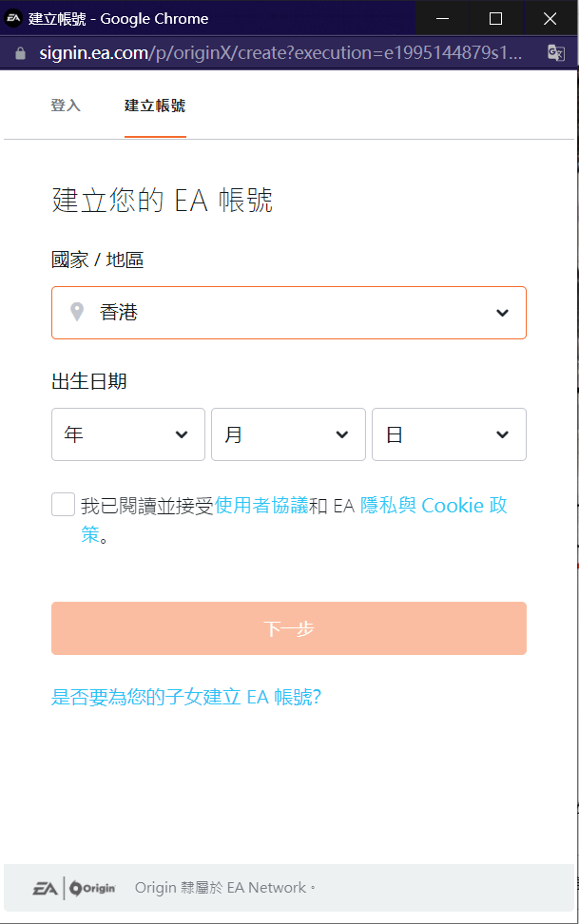The image size is (579, 924).
Task: Expand the 月 birth month dropdown
Action: click(288, 434)
